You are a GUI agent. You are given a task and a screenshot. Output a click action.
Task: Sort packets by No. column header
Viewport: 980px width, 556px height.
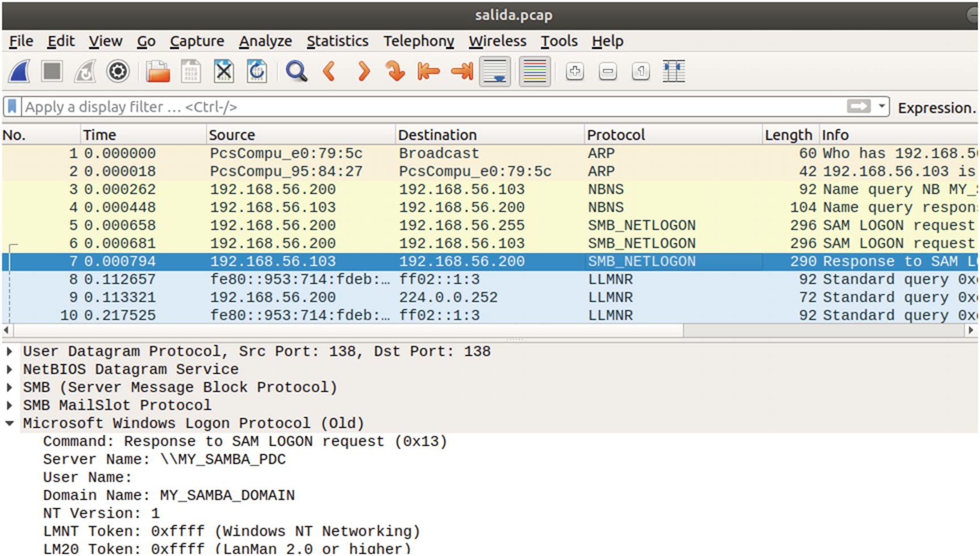(41, 135)
